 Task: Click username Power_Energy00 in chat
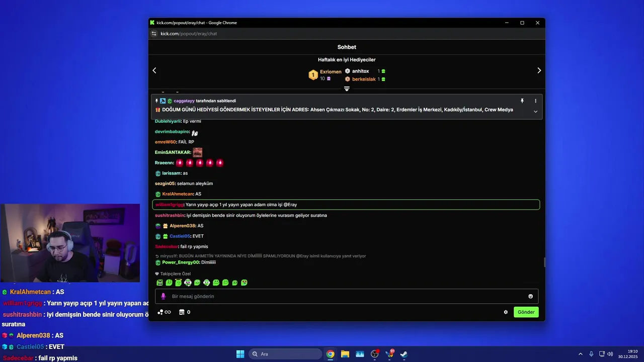point(181,262)
